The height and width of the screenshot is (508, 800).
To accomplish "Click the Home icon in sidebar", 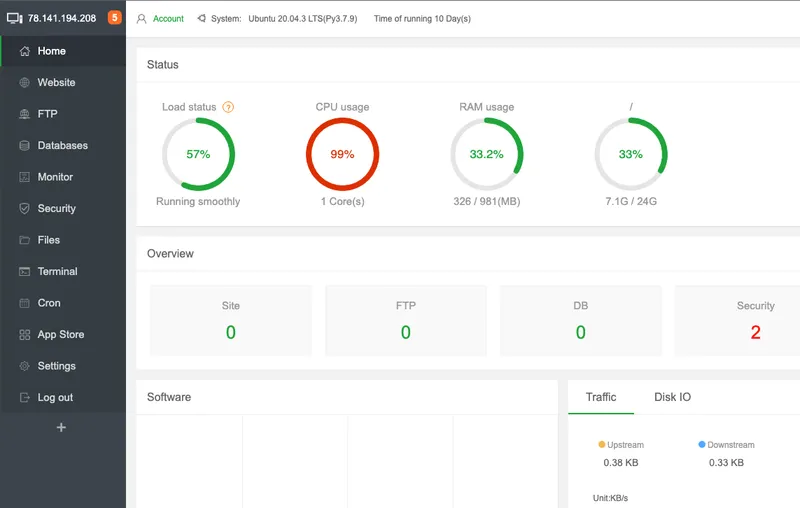I will (x=25, y=51).
